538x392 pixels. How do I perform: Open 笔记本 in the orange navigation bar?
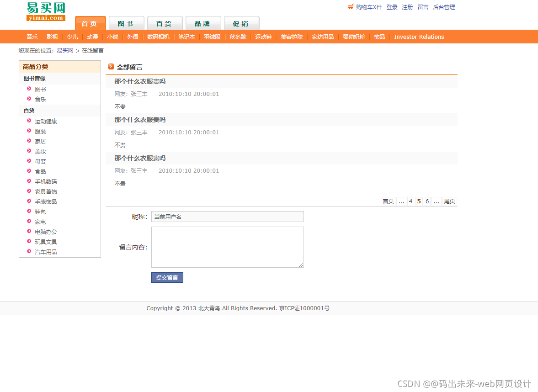pyautogui.click(x=186, y=37)
